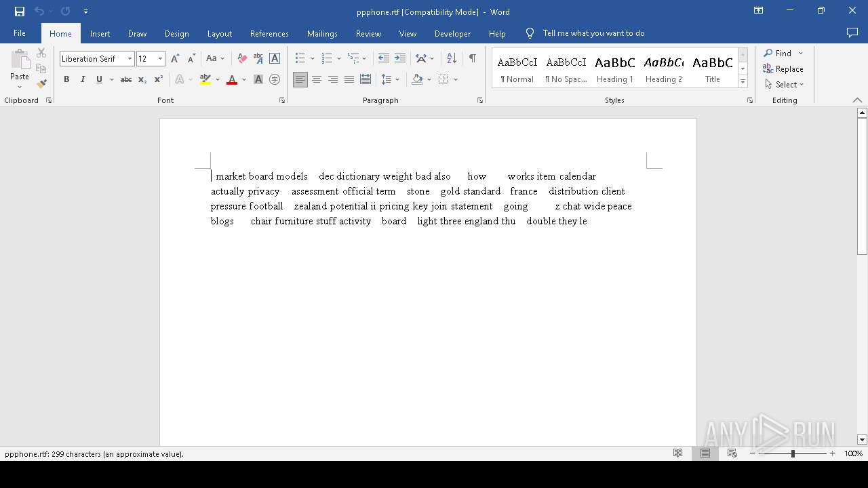Screen dimensions: 868x488
Task: Apply the Title style
Action: pos(713,68)
